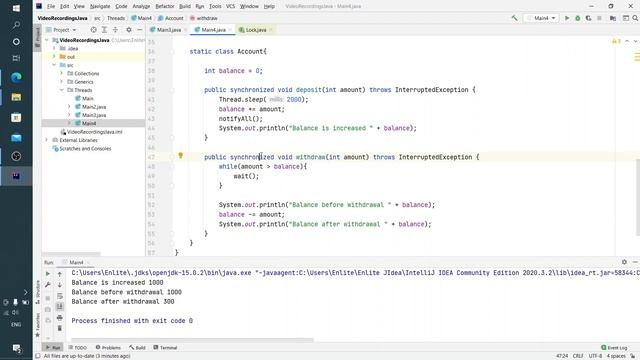Viewport: 640px width, 360px height.
Task: Open the TODO tool window
Action: click(78, 347)
